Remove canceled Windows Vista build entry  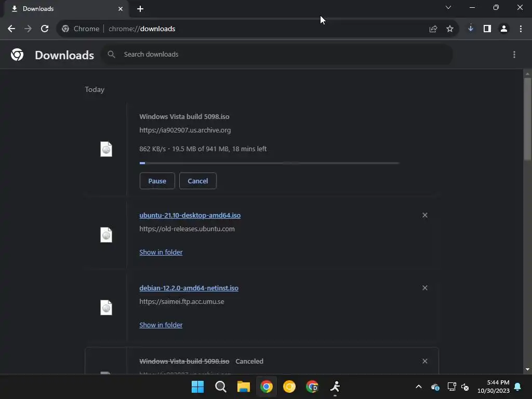pyautogui.click(x=425, y=361)
